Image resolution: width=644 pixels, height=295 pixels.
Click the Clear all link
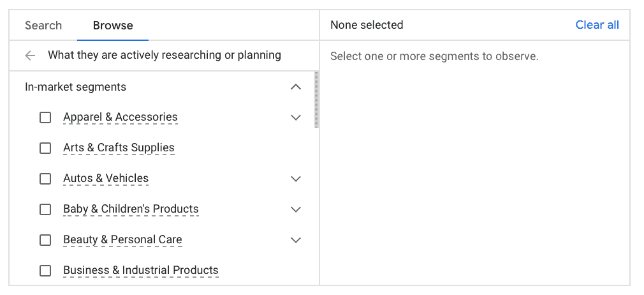tap(597, 25)
